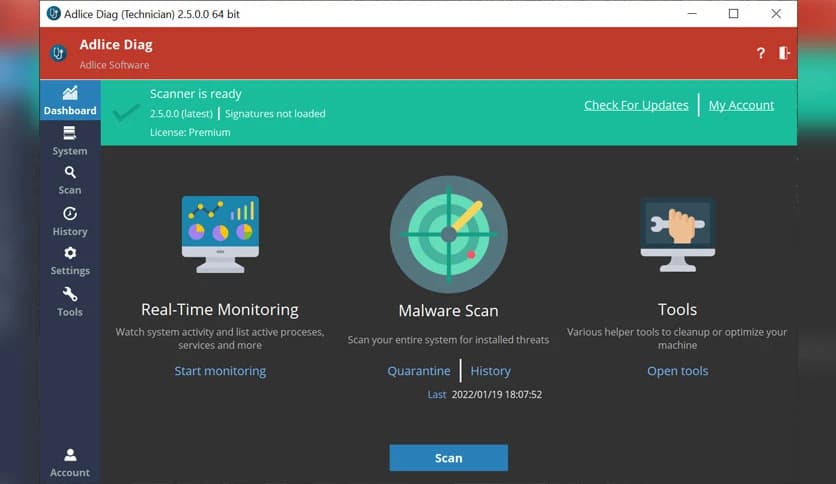Click the last scan date 2022/01/19 18:07:52
This screenshot has width=836, height=484.
pos(497,394)
